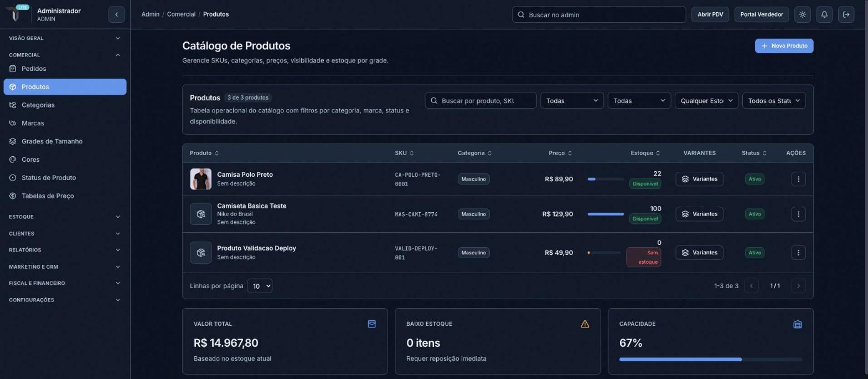Image resolution: width=868 pixels, height=379 pixels.
Task: Click the warning icon on Baixo Estoque card
Action: pos(585,324)
